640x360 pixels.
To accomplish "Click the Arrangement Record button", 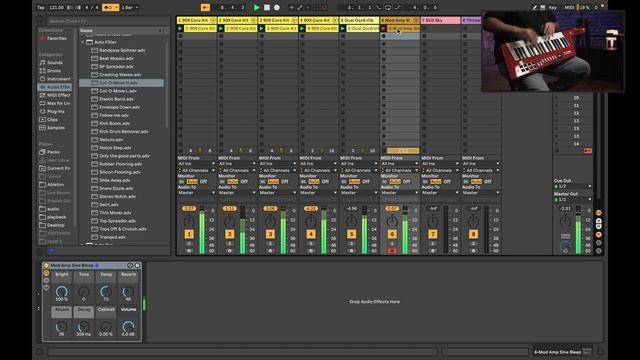I will tap(277, 7).
